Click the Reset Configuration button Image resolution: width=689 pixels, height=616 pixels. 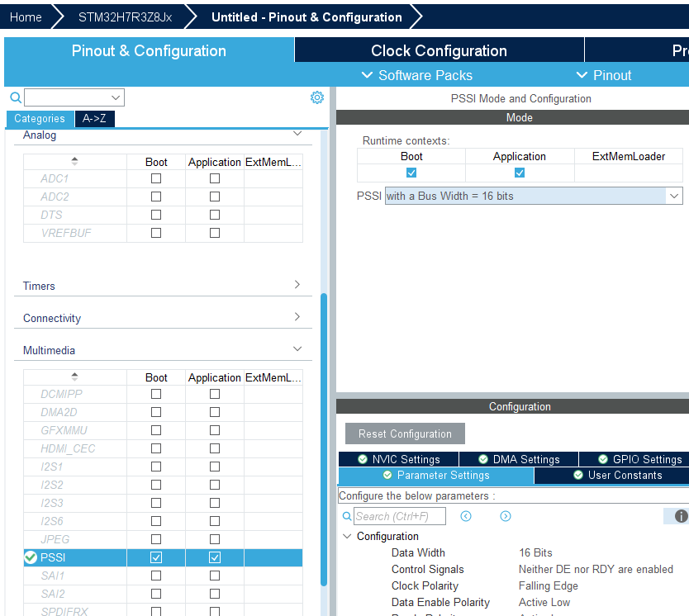click(x=404, y=433)
